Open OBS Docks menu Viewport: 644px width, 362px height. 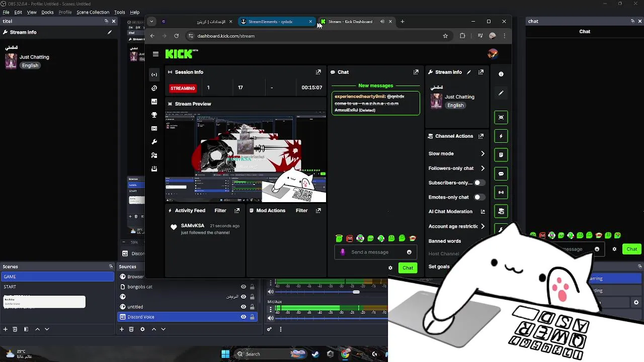click(x=47, y=12)
